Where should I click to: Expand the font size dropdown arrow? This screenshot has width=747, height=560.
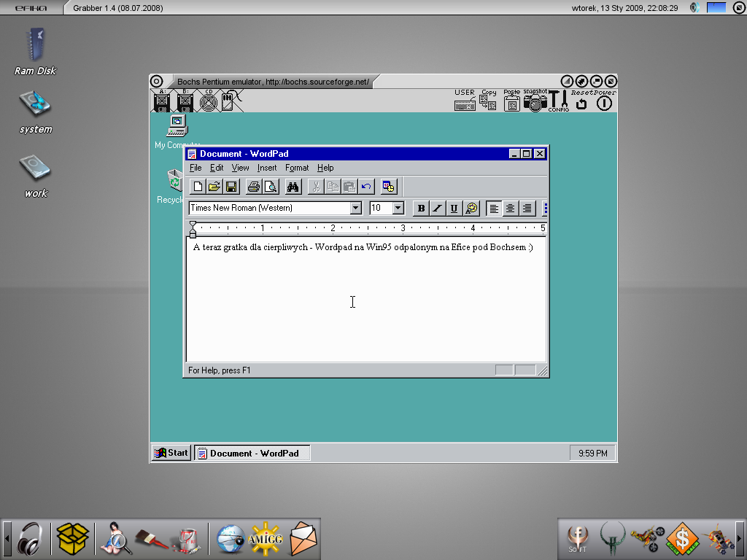coord(398,208)
